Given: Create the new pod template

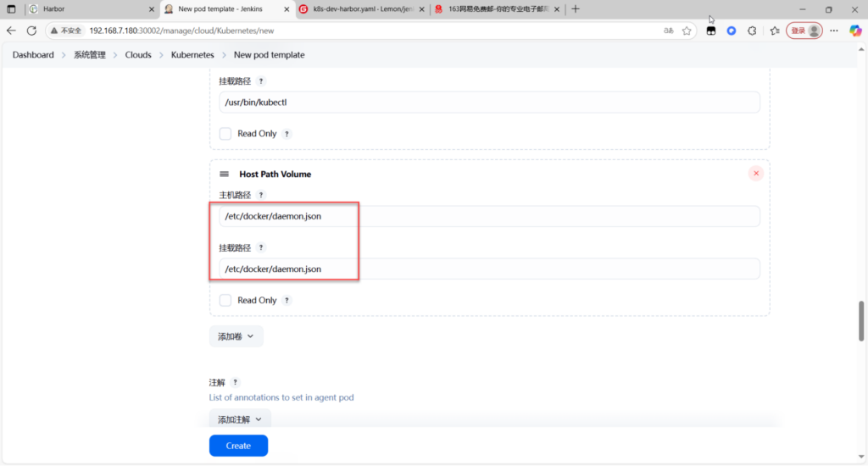Looking at the screenshot, I should pos(238,446).
